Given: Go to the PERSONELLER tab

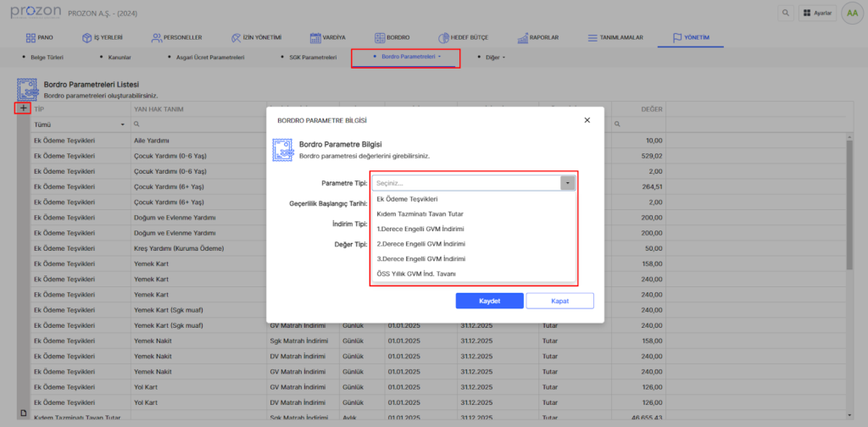Looking at the screenshot, I should 176,38.
